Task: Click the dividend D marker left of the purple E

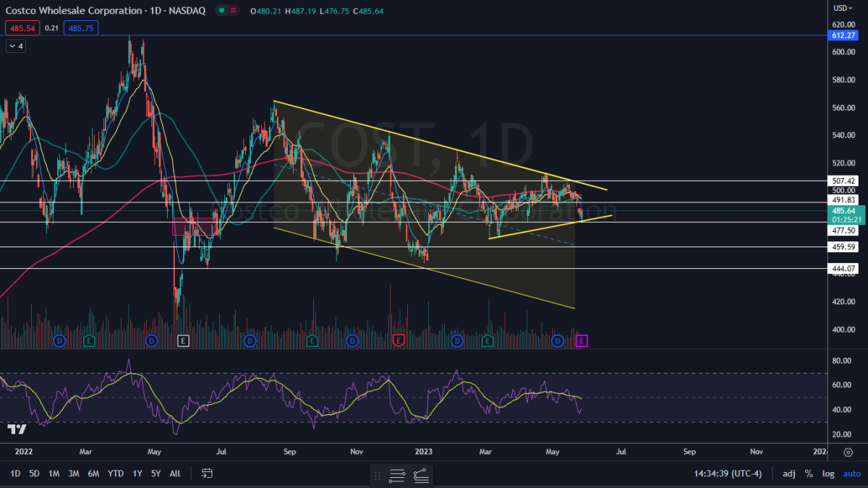Action: click(x=558, y=340)
